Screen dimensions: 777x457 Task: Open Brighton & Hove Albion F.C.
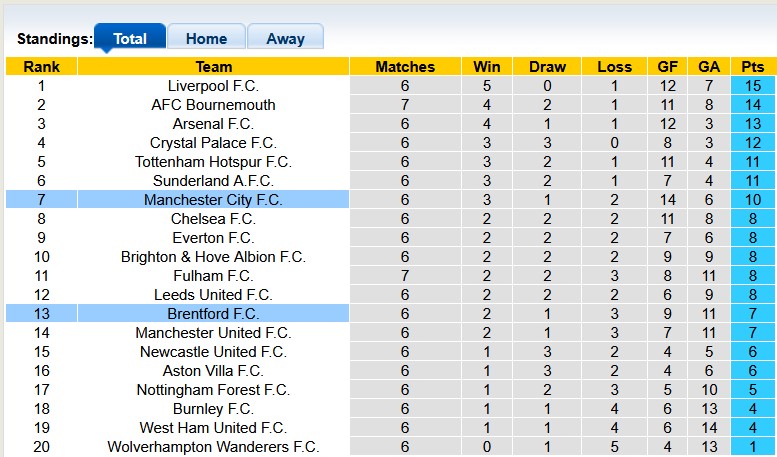[213, 257]
